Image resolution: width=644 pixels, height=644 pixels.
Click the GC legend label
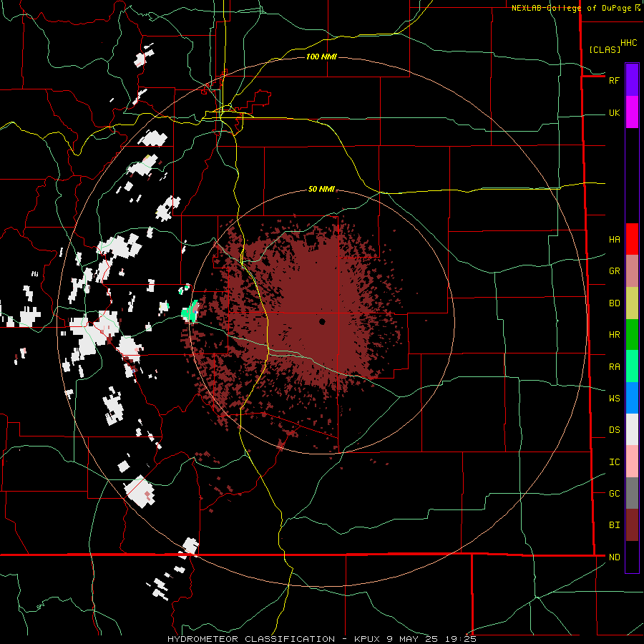click(x=614, y=494)
